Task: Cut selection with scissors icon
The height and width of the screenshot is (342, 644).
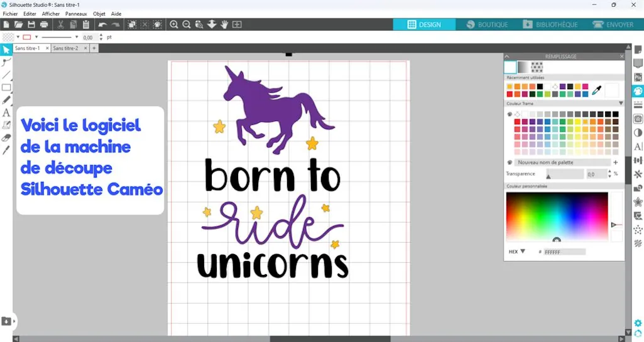Action: point(60,24)
